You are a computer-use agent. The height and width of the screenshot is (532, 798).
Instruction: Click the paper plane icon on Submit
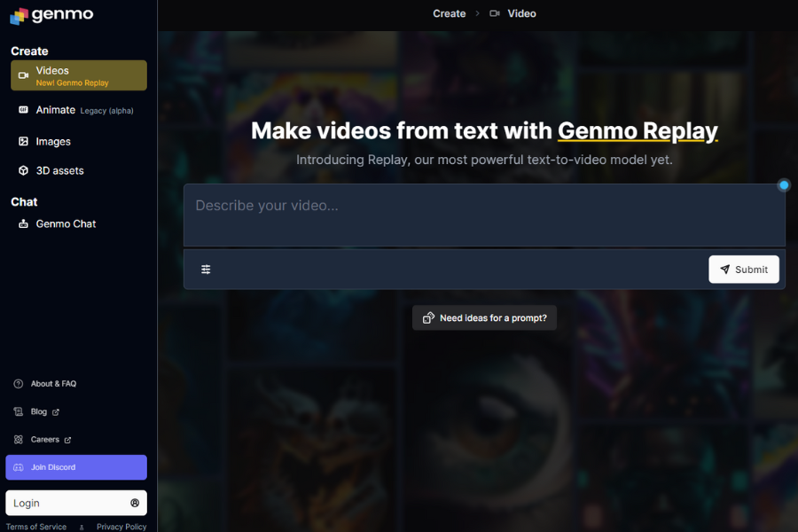725,269
